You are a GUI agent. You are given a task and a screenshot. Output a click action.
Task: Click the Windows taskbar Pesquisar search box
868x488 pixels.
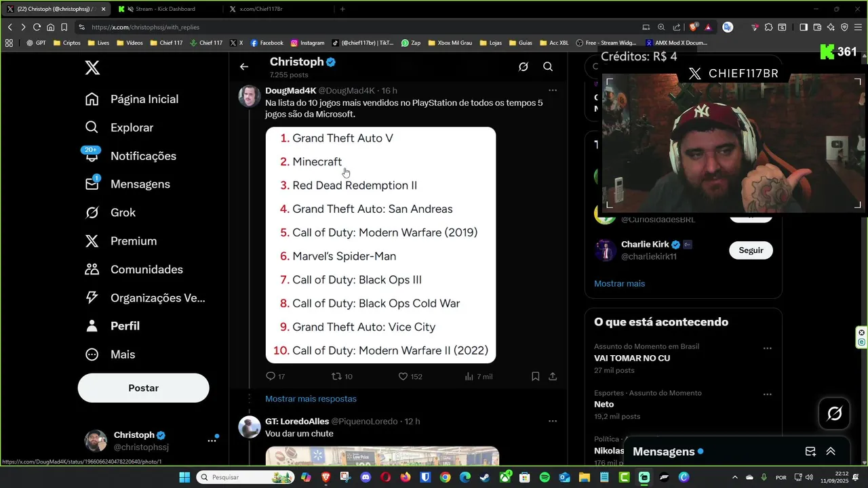[x=245, y=477]
